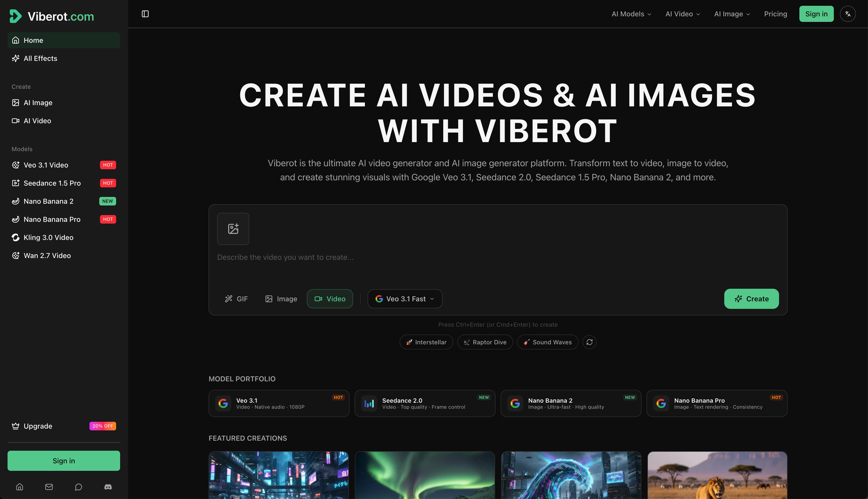Click the HOT badge beside Seedance 1.5 Pro
This screenshot has width=868, height=499.
coord(108,183)
